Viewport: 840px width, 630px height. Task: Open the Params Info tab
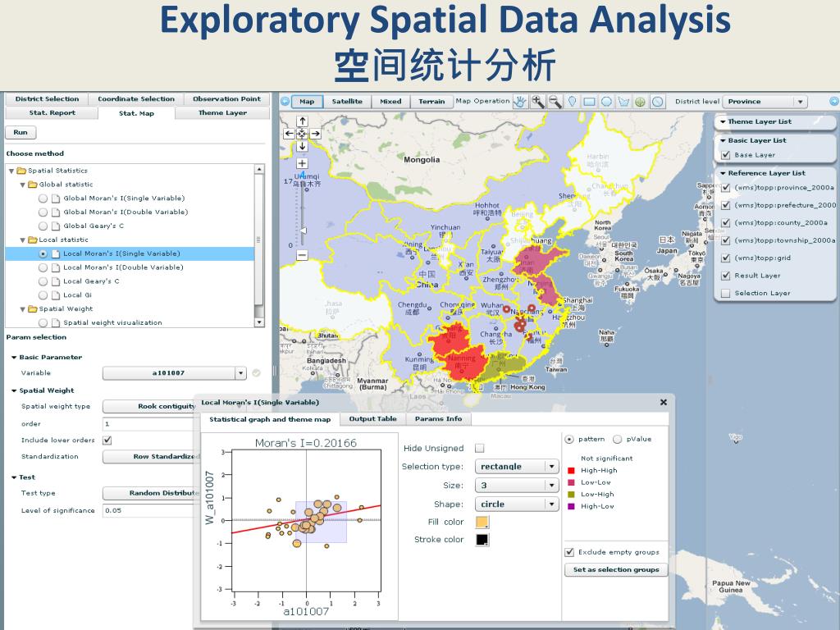click(x=438, y=419)
